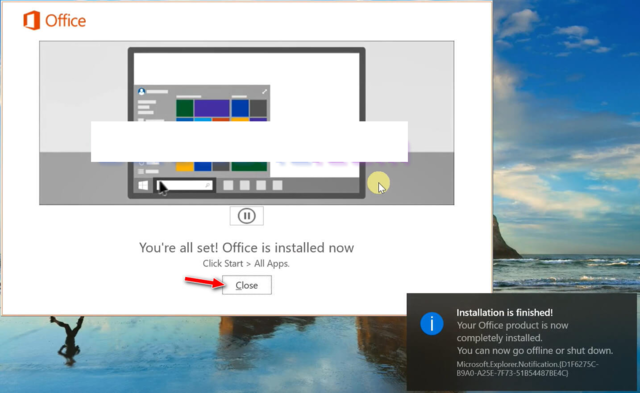Click the user avatar icon in the illustrated Start menu
This screenshot has width=640, height=393.
141,91
